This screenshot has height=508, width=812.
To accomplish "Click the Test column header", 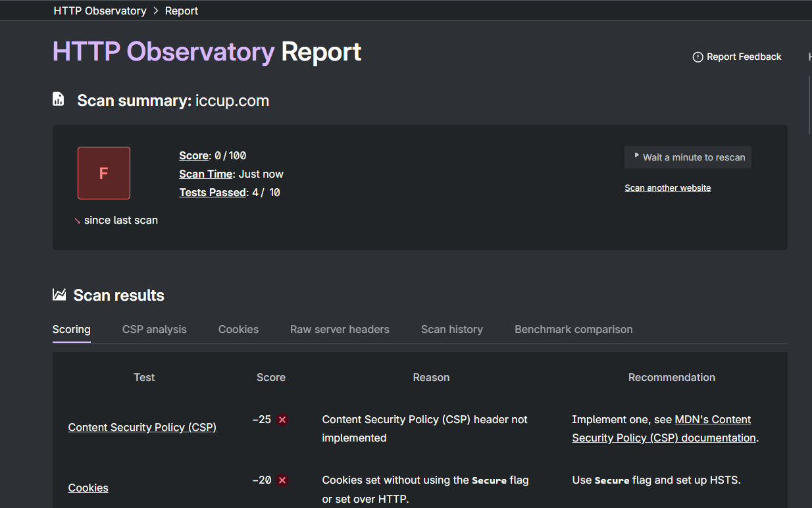I will pyautogui.click(x=144, y=378).
